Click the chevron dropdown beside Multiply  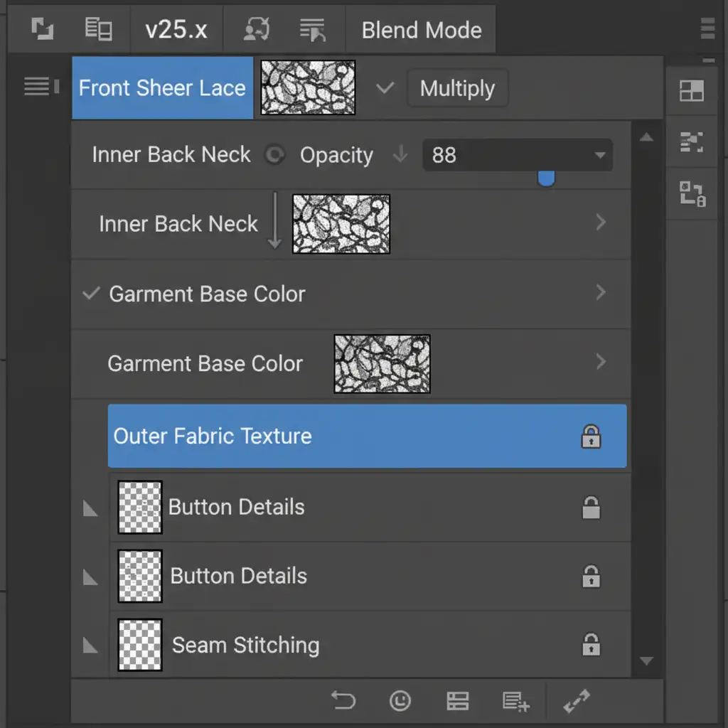385,89
